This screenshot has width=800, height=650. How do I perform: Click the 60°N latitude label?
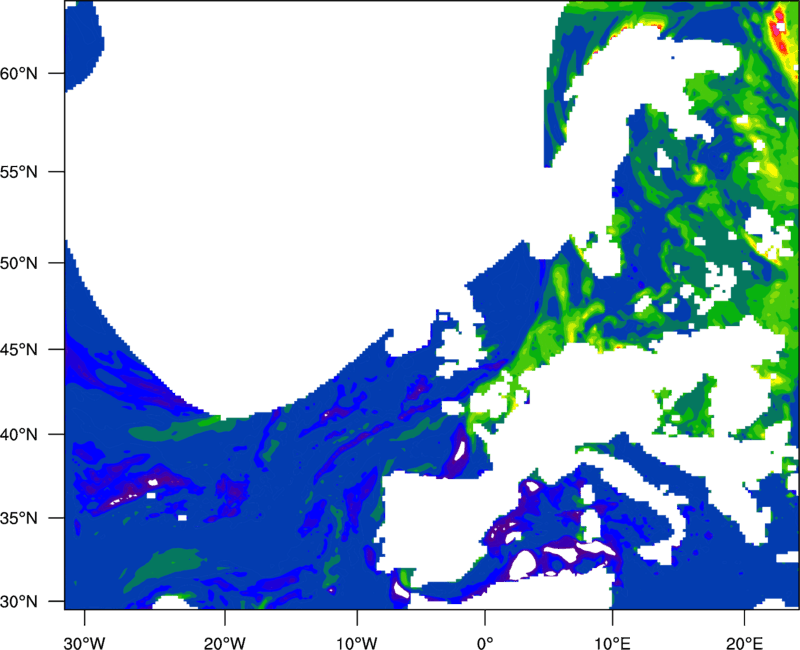[x=19, y=73]
